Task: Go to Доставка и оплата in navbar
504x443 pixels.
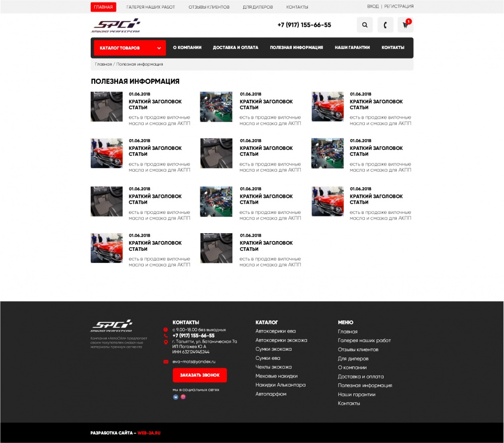Action: 235,47
